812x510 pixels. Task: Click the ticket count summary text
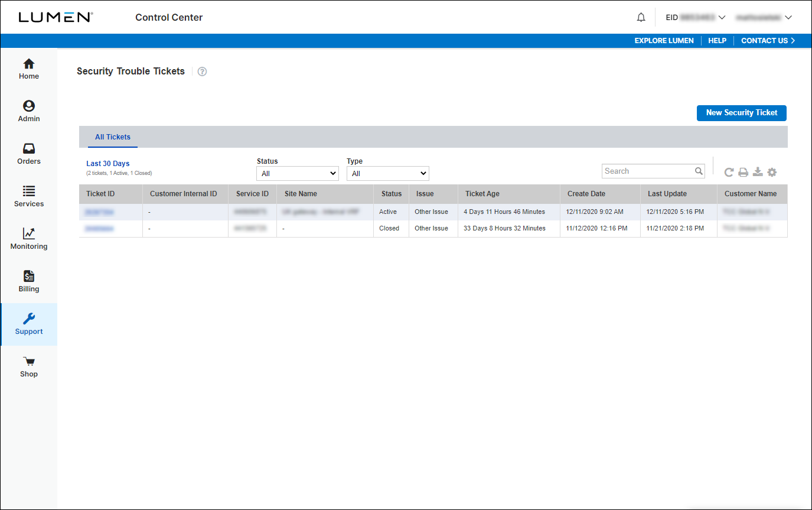[x=119, y=173]
